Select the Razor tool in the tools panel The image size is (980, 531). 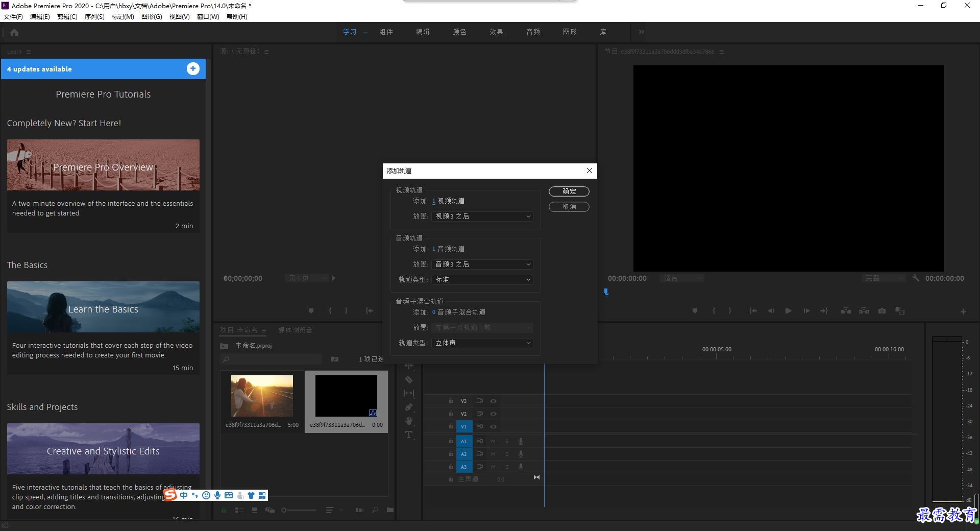point(409,379)
